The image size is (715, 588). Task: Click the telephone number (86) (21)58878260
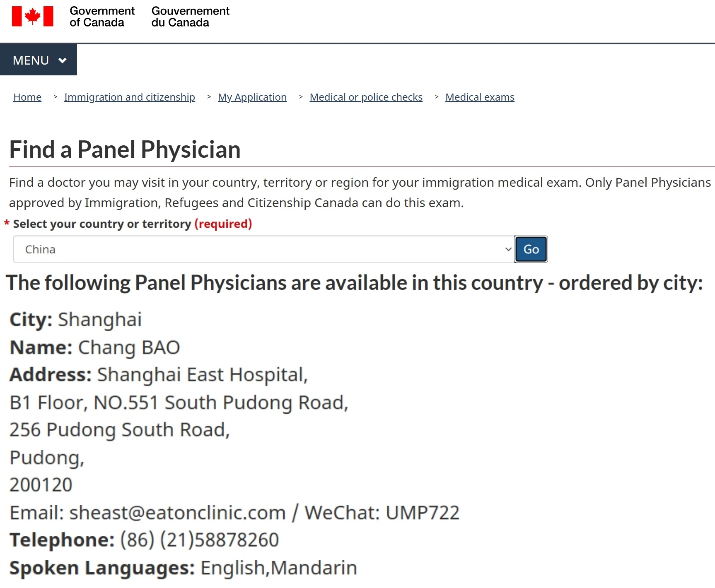(199, 540)
